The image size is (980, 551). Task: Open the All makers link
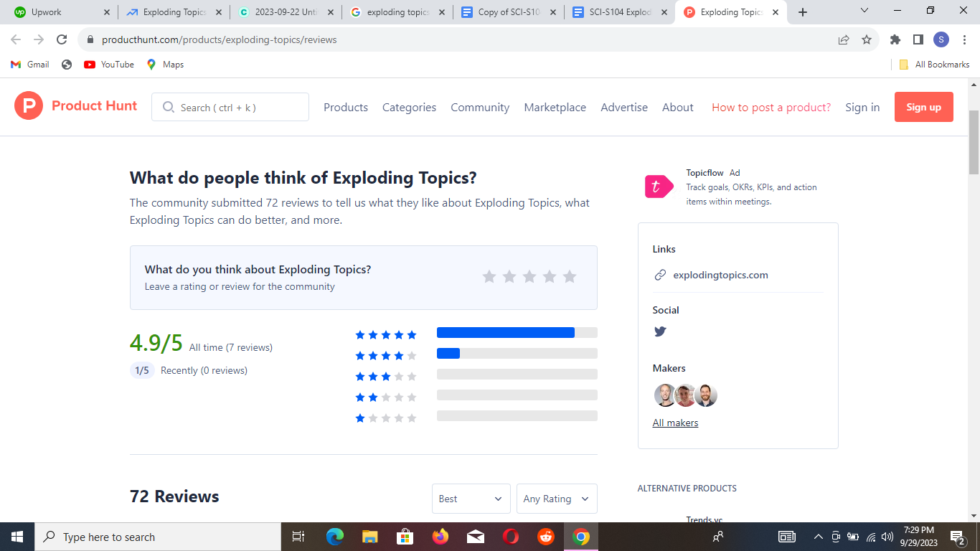pos(674,423)
